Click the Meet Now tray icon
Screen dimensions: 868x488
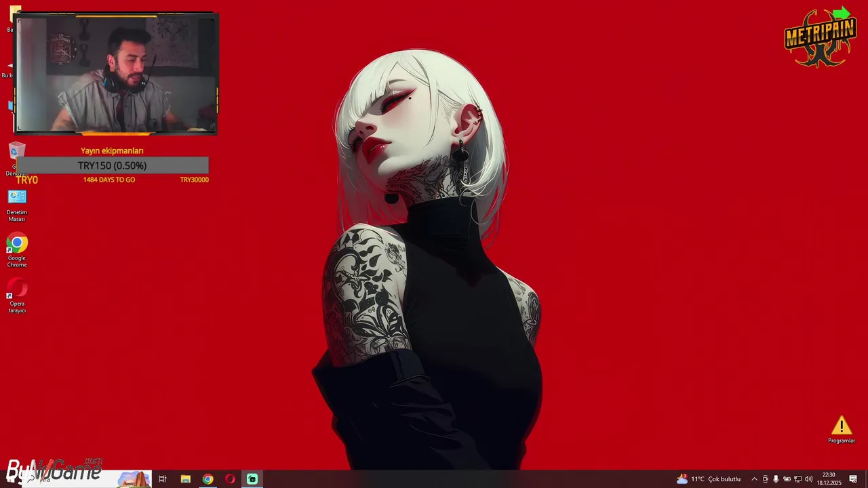coord(766,479)
